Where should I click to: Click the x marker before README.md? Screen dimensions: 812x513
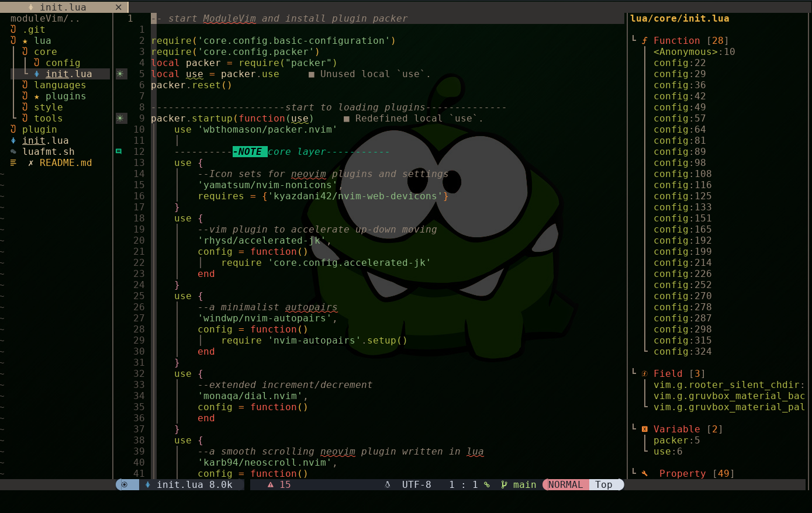(x=31, y=163)
